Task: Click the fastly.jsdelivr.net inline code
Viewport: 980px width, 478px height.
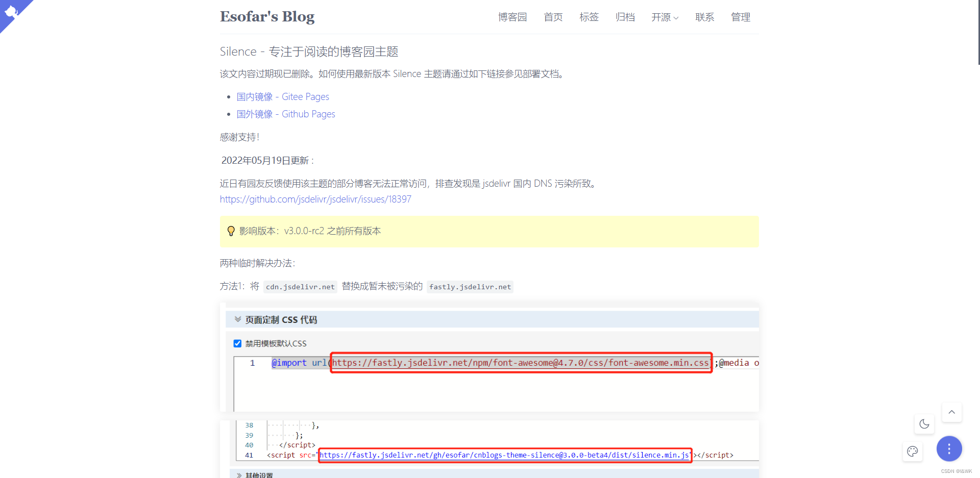Action: pos(470,287)
